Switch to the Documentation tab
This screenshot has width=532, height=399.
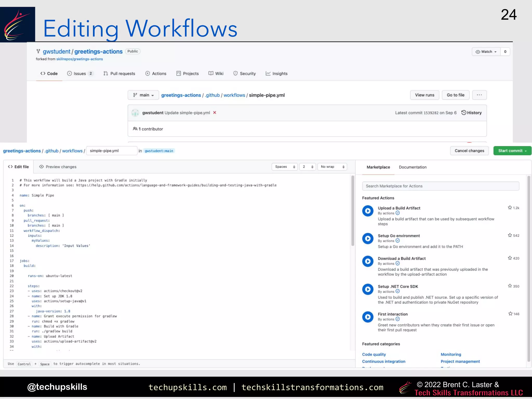(413, 167)
